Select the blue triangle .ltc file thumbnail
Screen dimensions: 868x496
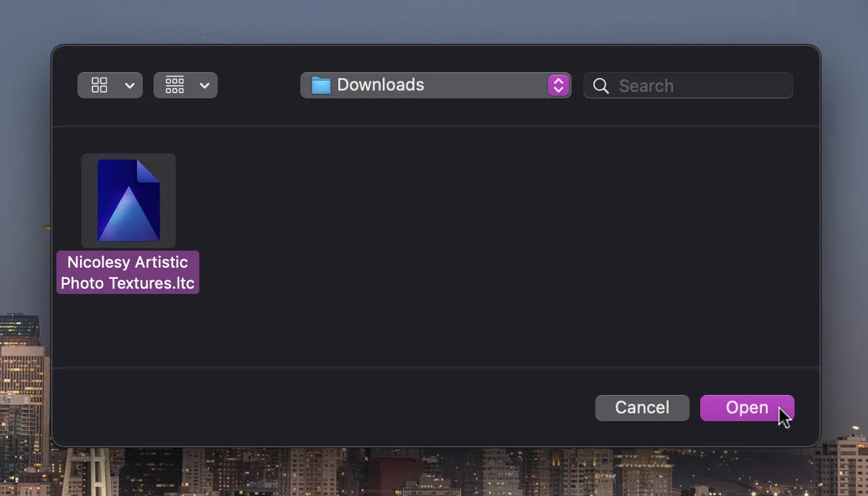tap(128, 201)
